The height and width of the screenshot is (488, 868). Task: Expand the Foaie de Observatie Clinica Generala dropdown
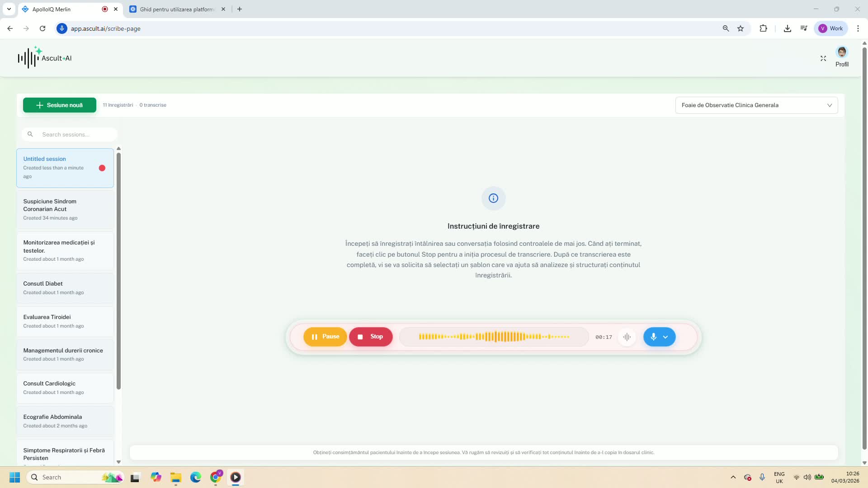(x=756, y=105)
